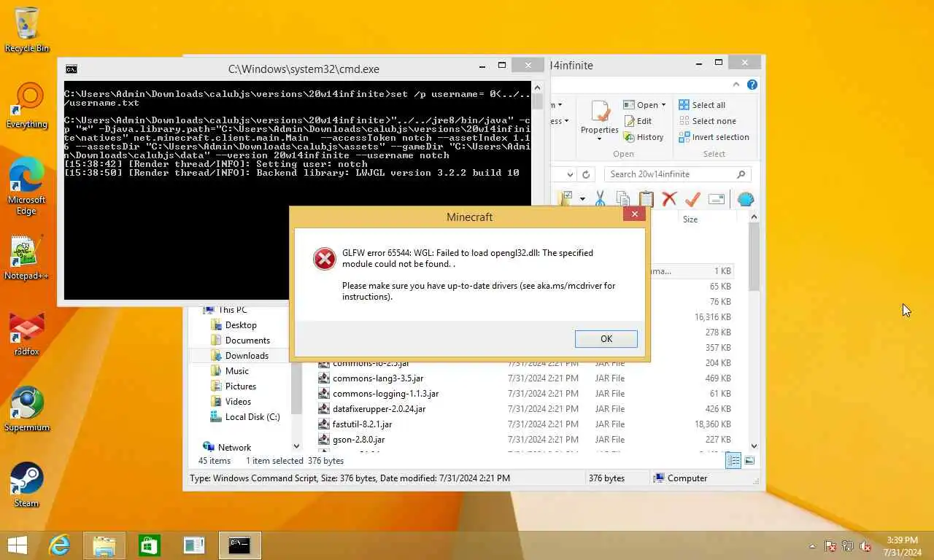934x560 pixels.
Task: Switch Explorer to Large icons view
Action: [749, 461]
